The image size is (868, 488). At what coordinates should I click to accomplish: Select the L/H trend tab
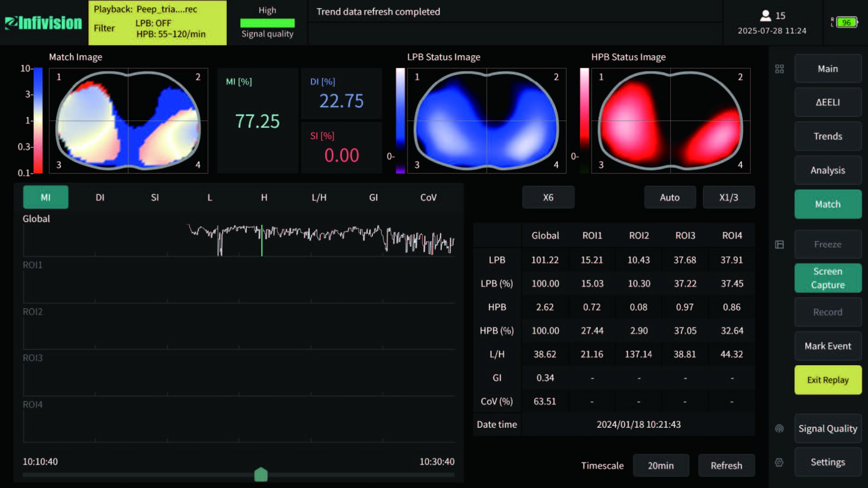click(319, 197)
